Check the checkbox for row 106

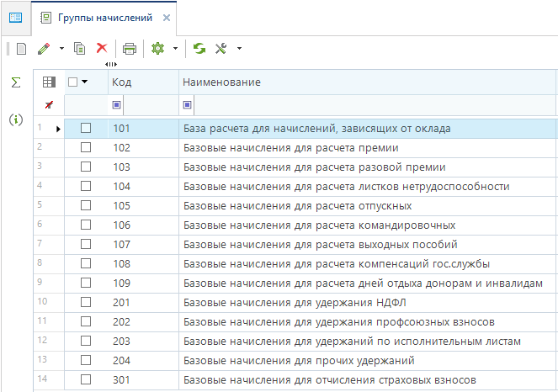pyautogui.click(x=86, y=225)
